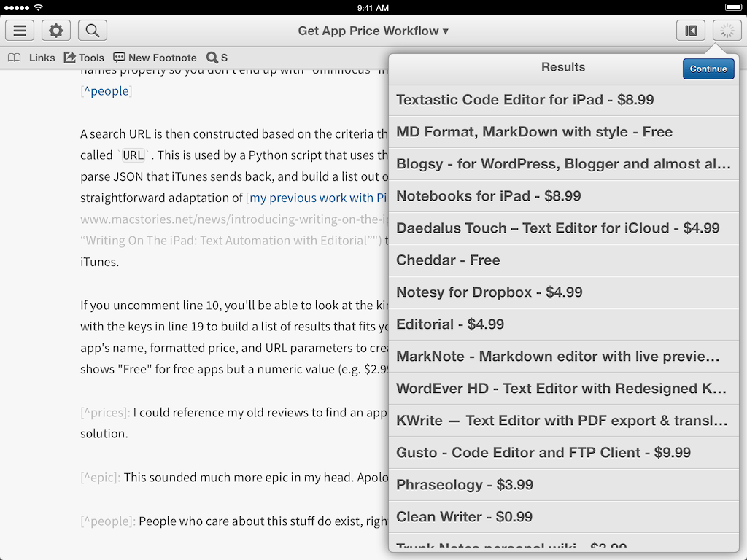Image resolution: width=747 pixels, height=560 pixels.
Task: Tap the workflow activity spinner button
Action: 727,31
